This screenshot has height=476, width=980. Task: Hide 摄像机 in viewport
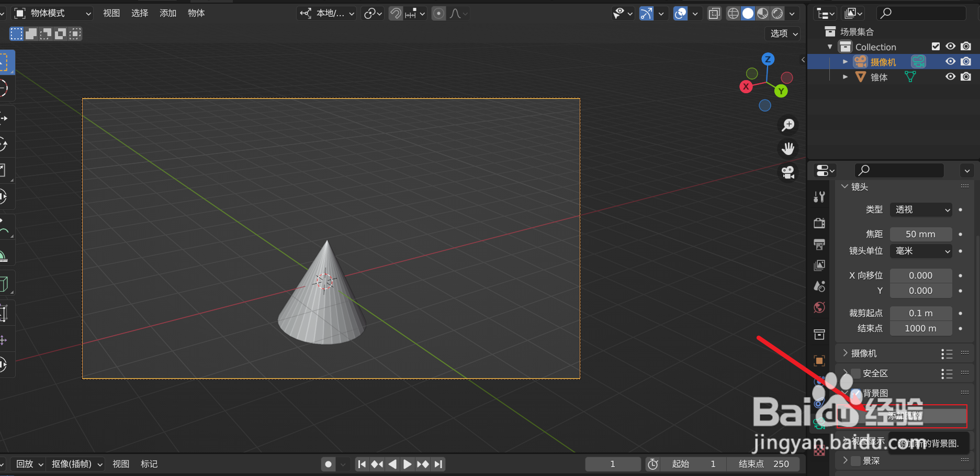click(x=951, y=62)
